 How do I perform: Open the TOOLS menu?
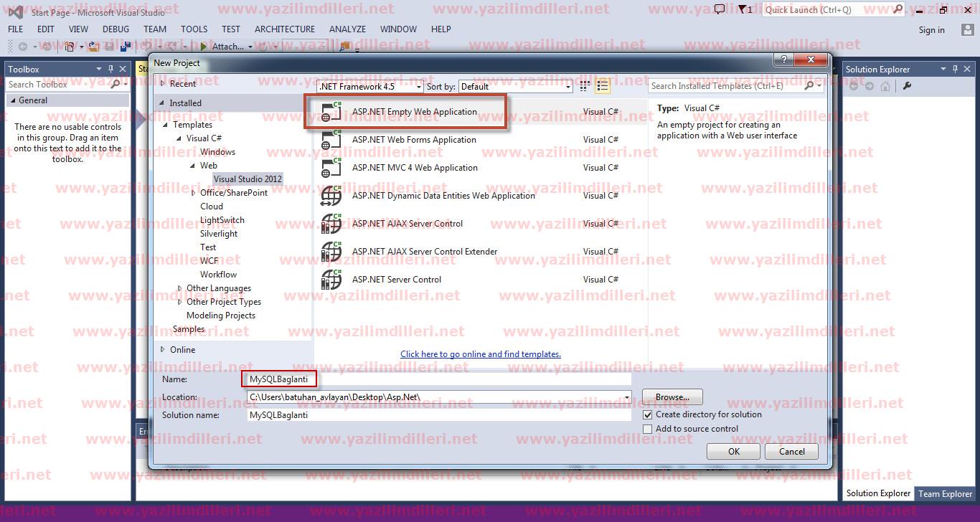pyautogui.click(x=194, y=29)
